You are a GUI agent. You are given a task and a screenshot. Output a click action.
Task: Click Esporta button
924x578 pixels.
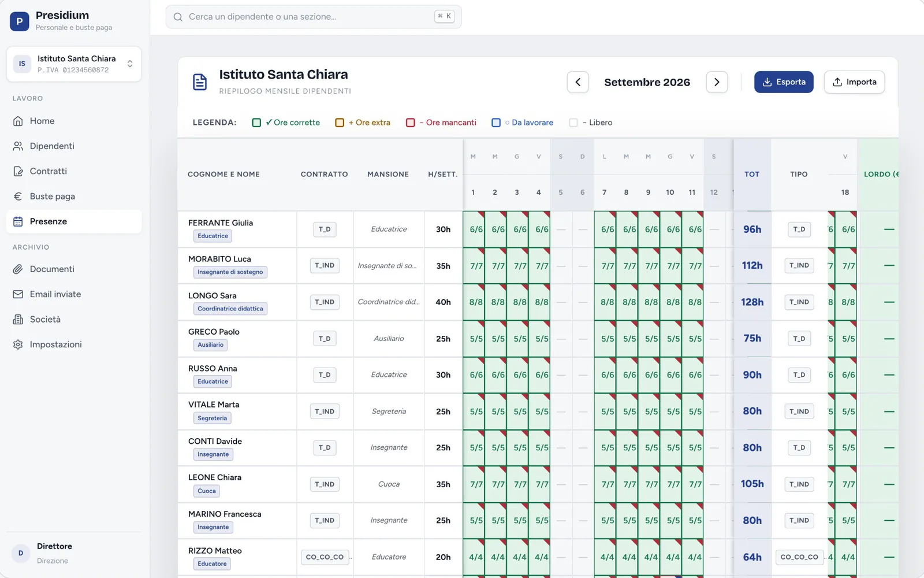[784, 82]
